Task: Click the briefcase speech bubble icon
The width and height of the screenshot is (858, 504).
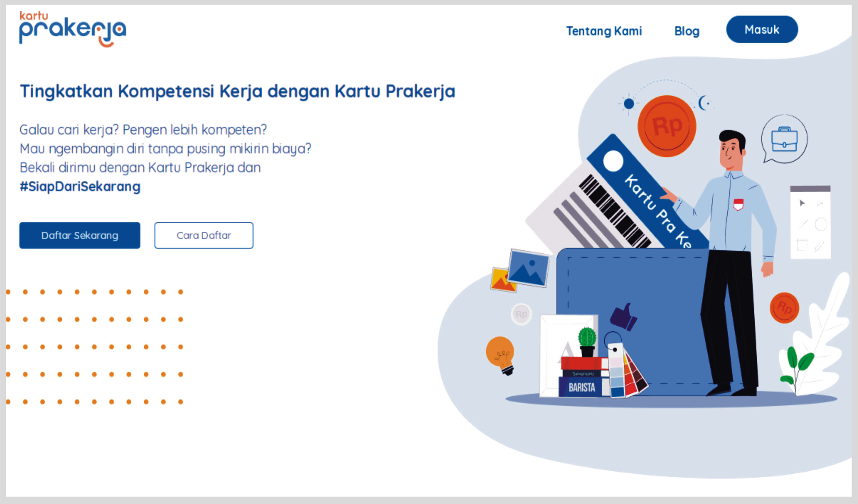Action: click(x=784, y=139)
